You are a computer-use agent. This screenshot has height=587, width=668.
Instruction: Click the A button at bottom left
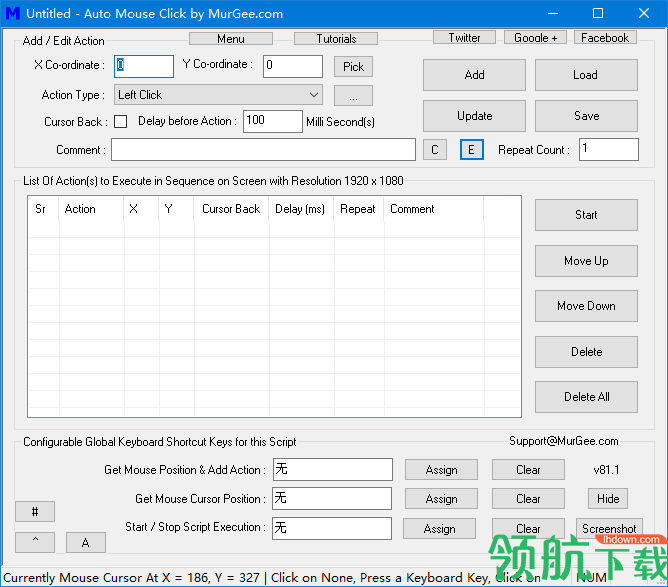86,542
